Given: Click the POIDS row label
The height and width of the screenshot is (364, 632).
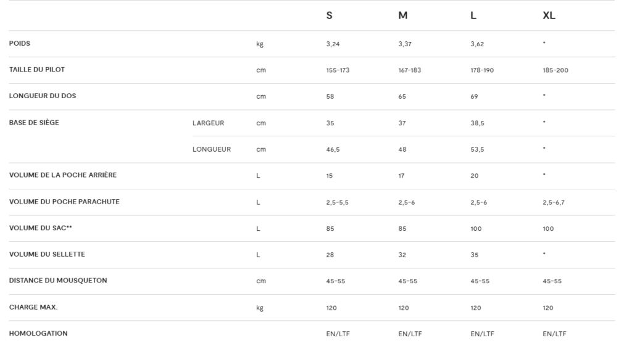Looking at the screenshot, I should click(x=19, y=43).
